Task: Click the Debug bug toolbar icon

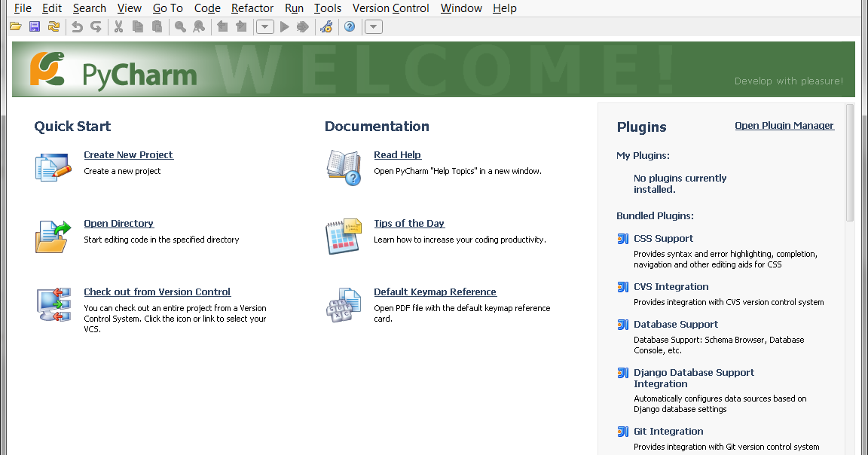Action: (x=303, y=26)
